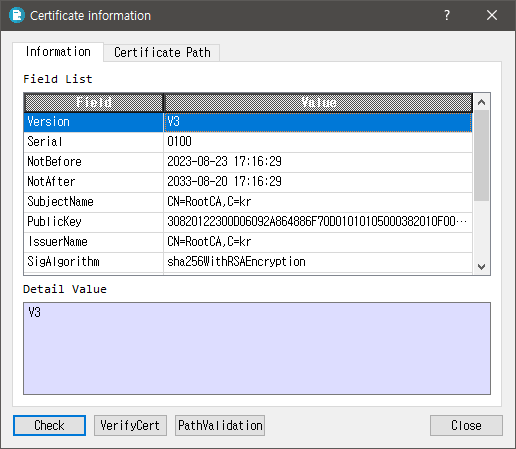Click the question mark help button
The width and height of the screenshot is (516, 449).
pyautogui.click(x=447, y=15)
